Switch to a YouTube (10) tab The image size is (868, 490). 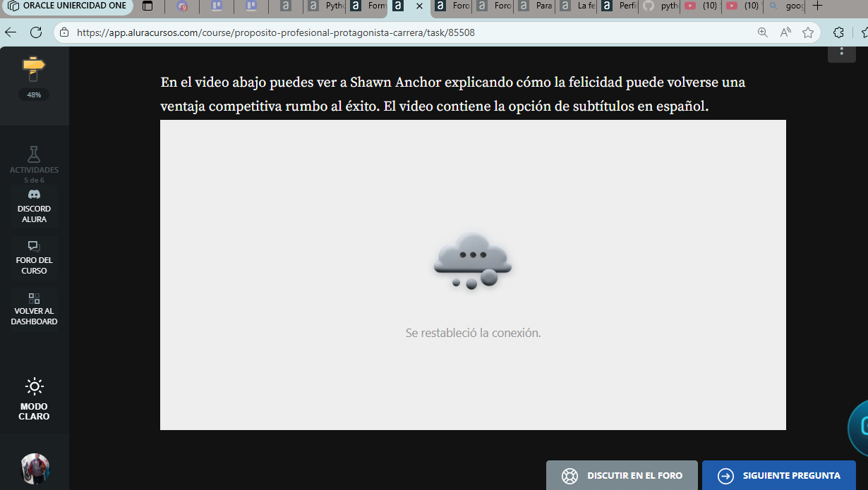point(700,8)
